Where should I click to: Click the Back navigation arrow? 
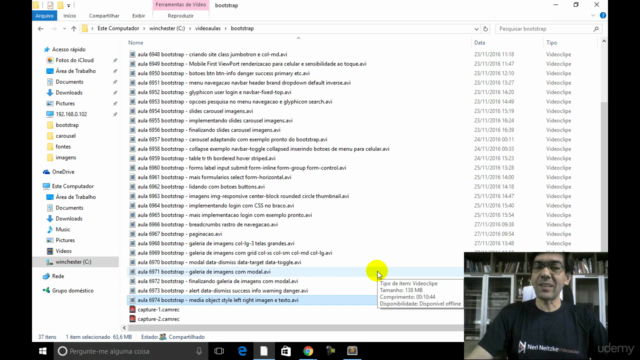tap(40, 29)
